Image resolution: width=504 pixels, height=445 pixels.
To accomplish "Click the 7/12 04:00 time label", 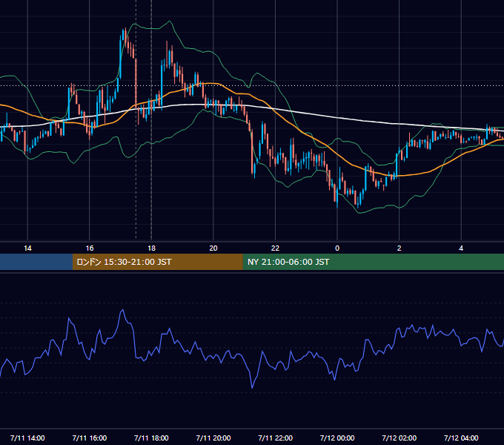I will [461, 438].
